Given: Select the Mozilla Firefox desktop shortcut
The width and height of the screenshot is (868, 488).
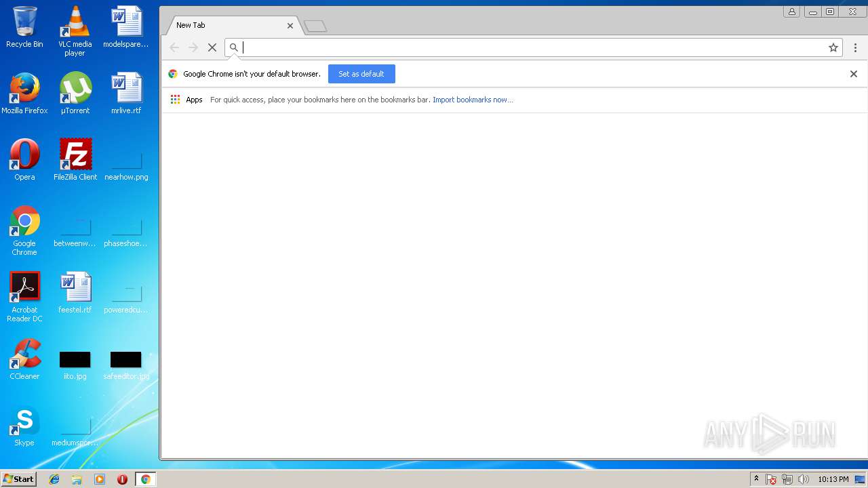Looking at the screenshot, I should [24, 94].
